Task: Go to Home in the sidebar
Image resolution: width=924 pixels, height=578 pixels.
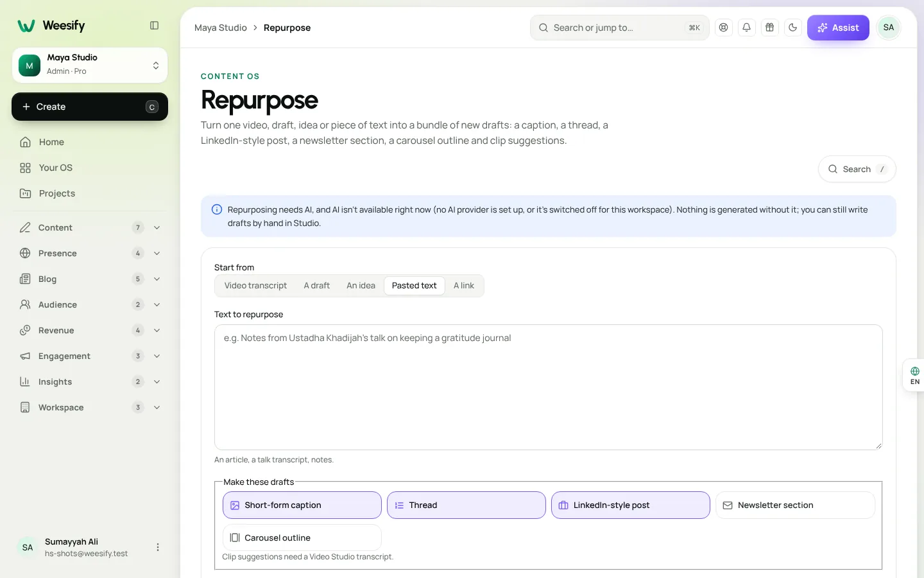Action: click(x=90, y=142)
